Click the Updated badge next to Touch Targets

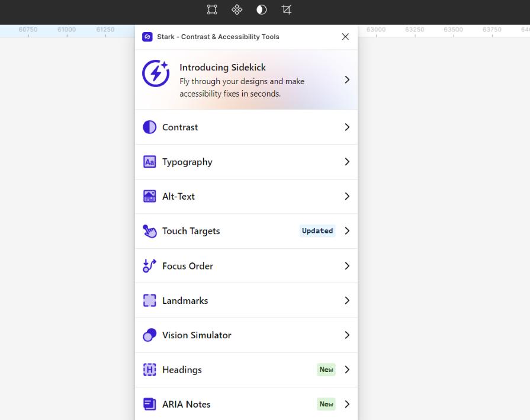[317, 230]
